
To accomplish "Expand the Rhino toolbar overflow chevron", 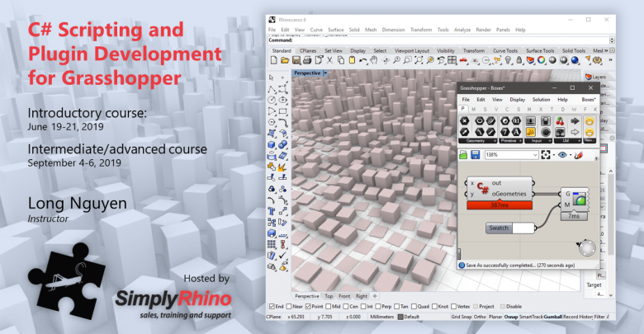I will click(x=610, y=60).
